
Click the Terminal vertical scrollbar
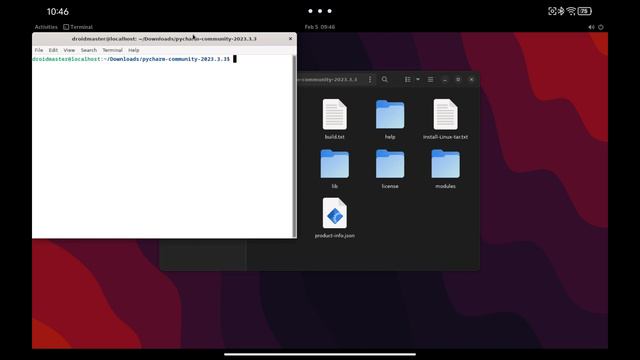point(294,146)
